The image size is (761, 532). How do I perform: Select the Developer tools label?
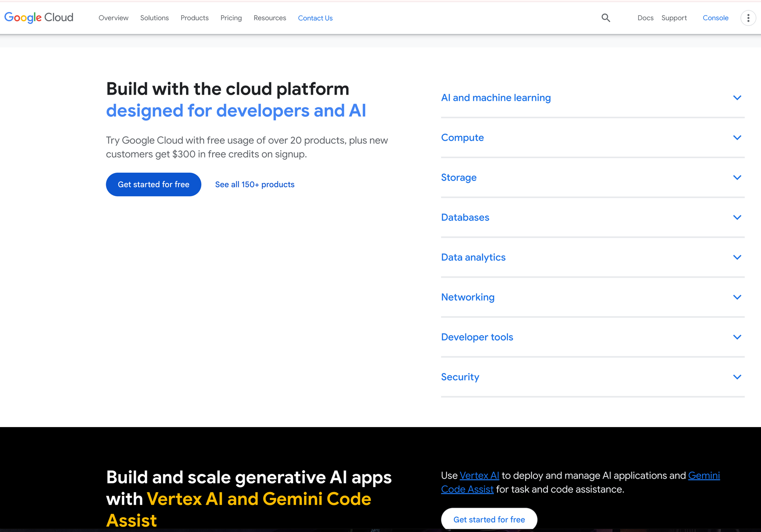pyautogui.click(x=477, y=337)
